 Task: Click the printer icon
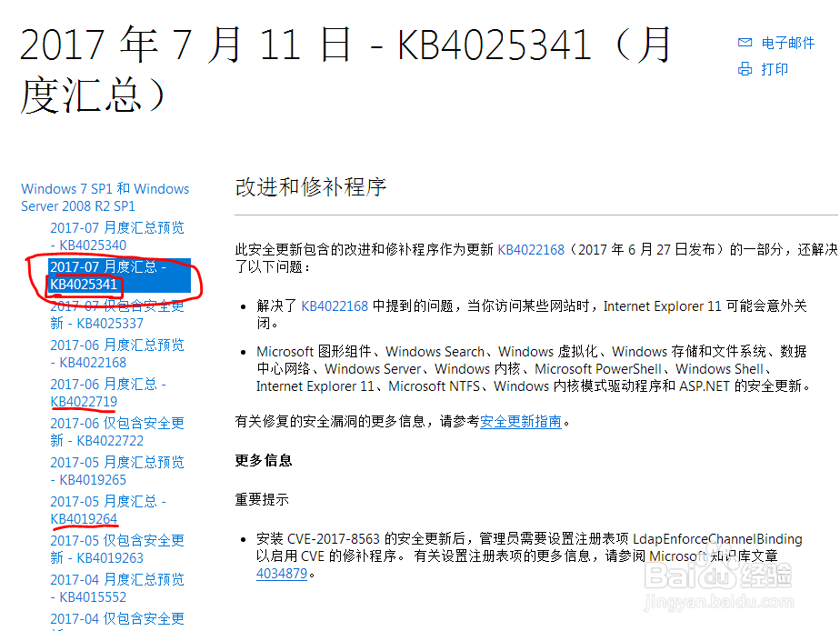[745, 68]
